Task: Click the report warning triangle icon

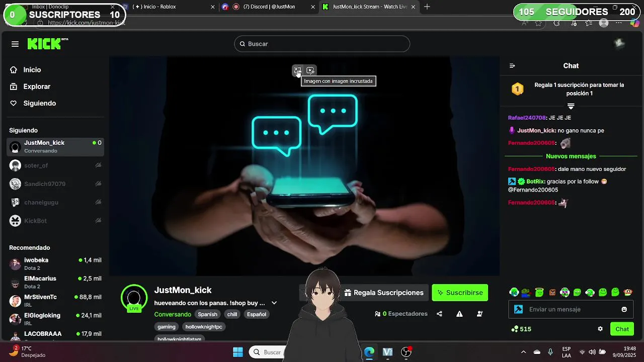Action: tap(459, 314)
